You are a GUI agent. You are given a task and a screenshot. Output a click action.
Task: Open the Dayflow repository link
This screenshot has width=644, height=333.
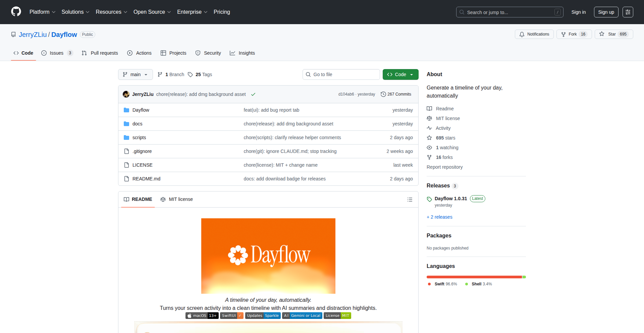pos(64,35)
